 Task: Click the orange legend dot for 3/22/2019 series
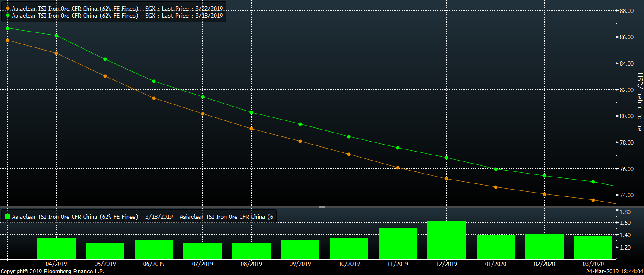[8, 9]
